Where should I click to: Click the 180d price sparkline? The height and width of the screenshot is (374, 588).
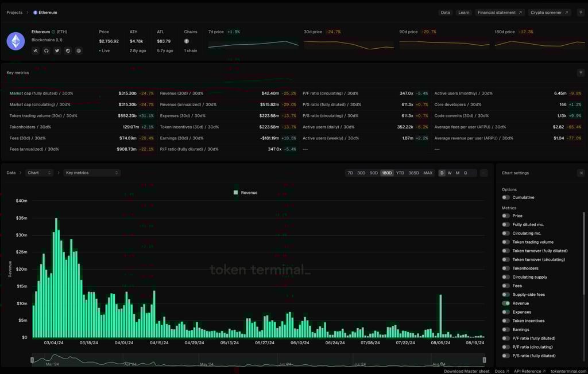point(540,45)
